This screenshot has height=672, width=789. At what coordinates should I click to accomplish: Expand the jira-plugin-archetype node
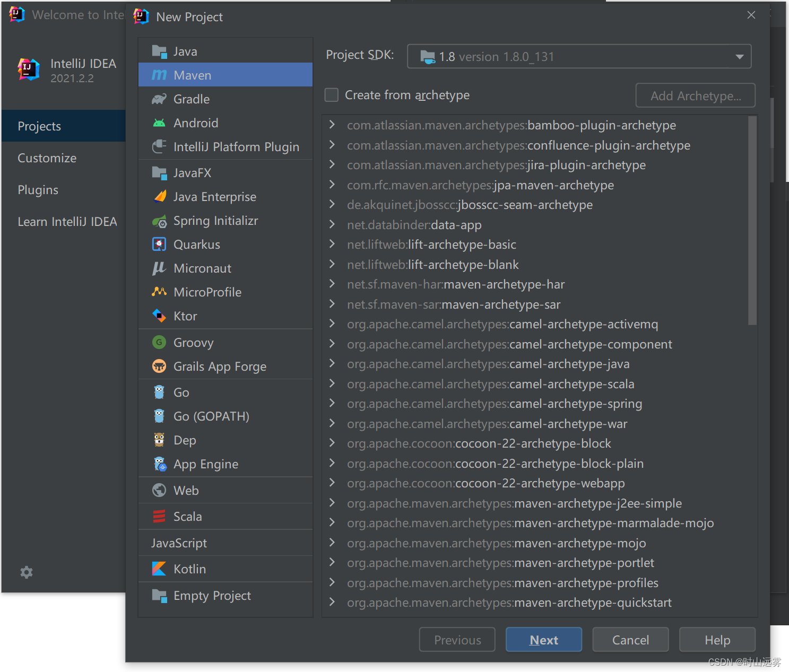point(332,164)
